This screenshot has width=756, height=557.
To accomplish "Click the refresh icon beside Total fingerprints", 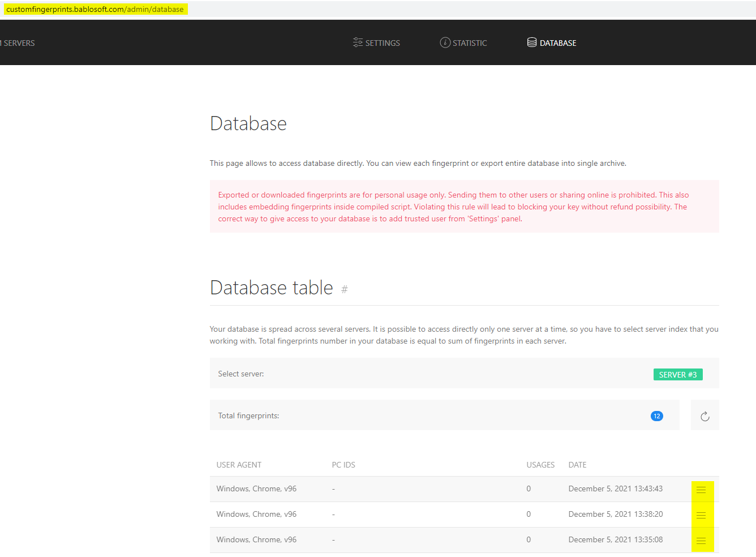I will pyautogui.click(x=705, y=416).
